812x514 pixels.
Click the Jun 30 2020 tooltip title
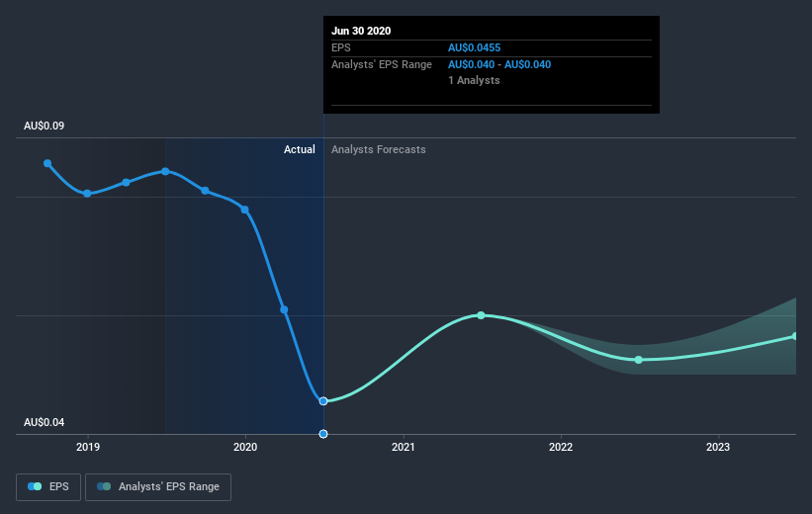361,31
